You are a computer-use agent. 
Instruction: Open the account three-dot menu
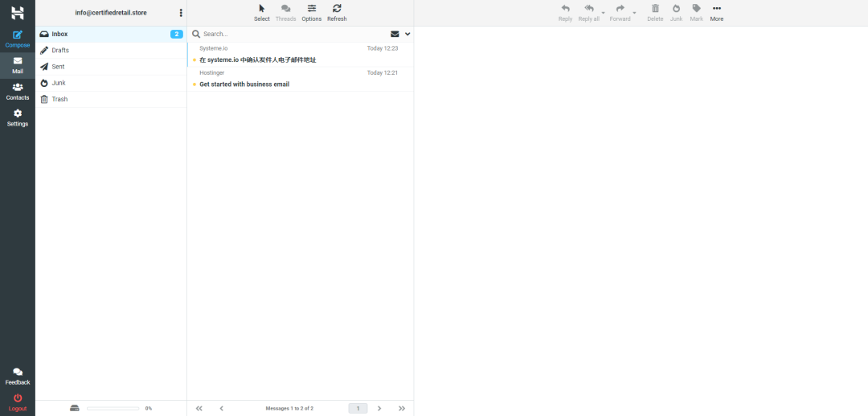click(x=181, y=13)
